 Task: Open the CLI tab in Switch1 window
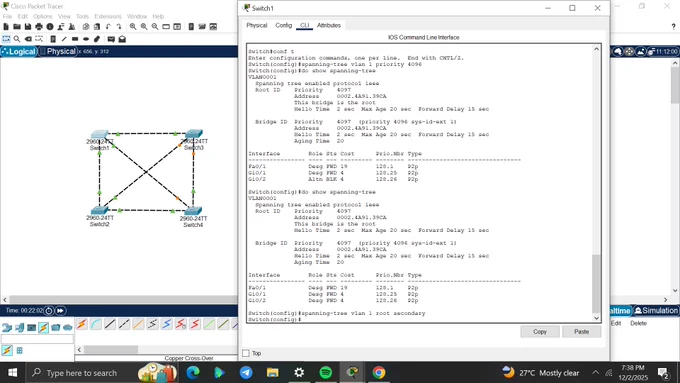pyautogui.click(x=304, y=26)
